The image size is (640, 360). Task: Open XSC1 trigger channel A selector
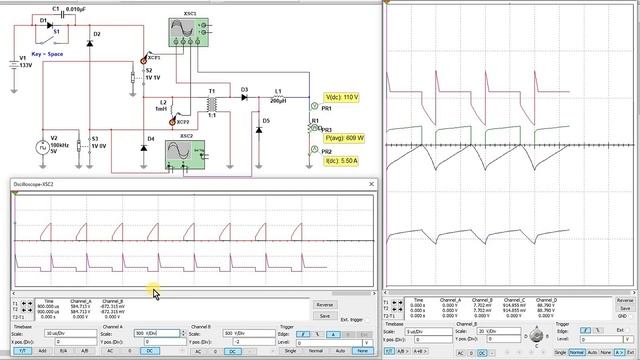pos(620,352)
